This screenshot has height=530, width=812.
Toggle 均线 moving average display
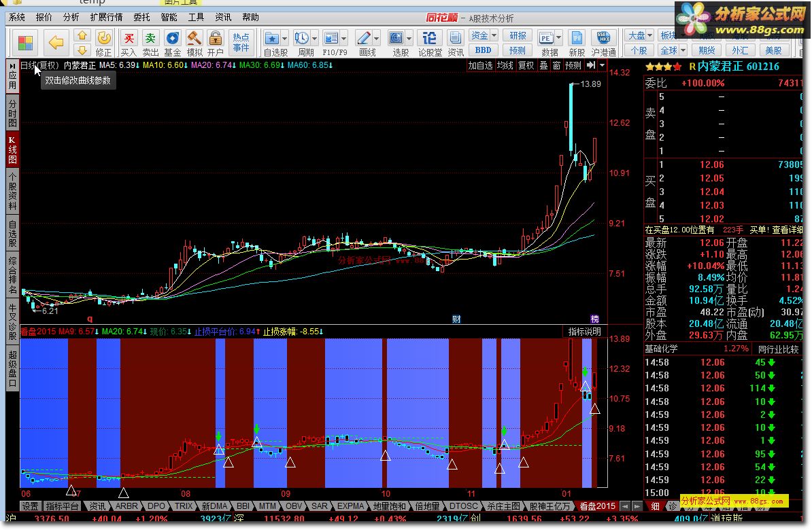pyautogui.click(x=505, y=66)
